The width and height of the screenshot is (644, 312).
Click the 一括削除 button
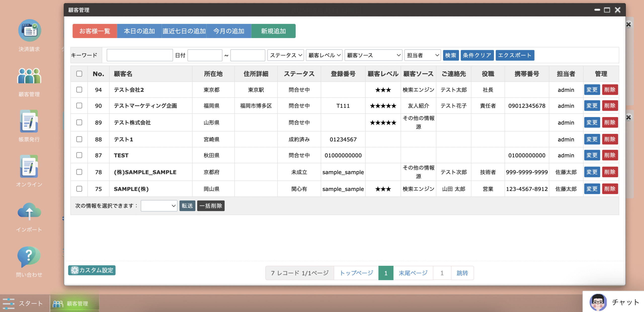click(211, 206)
